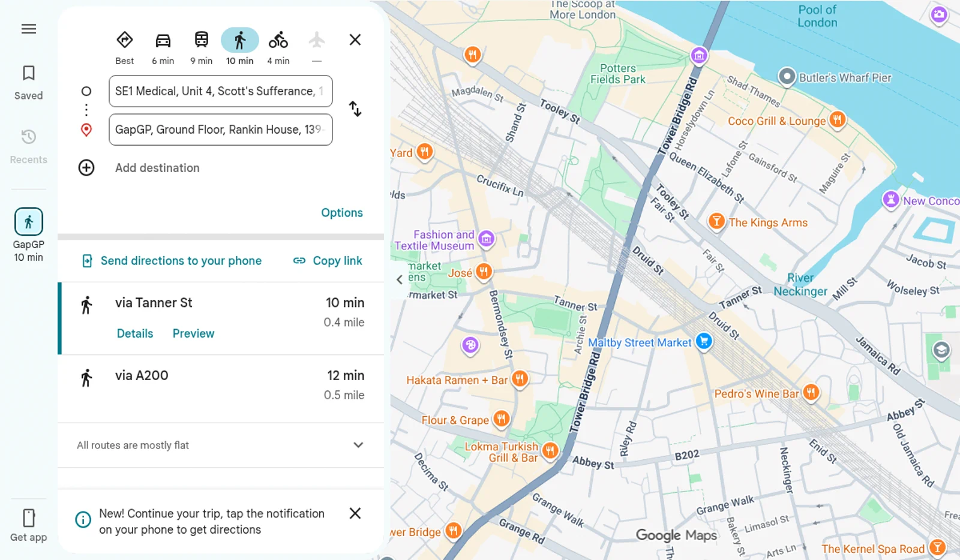Open Details for Tanner St route
960x560 pixels.
(135, 333)
